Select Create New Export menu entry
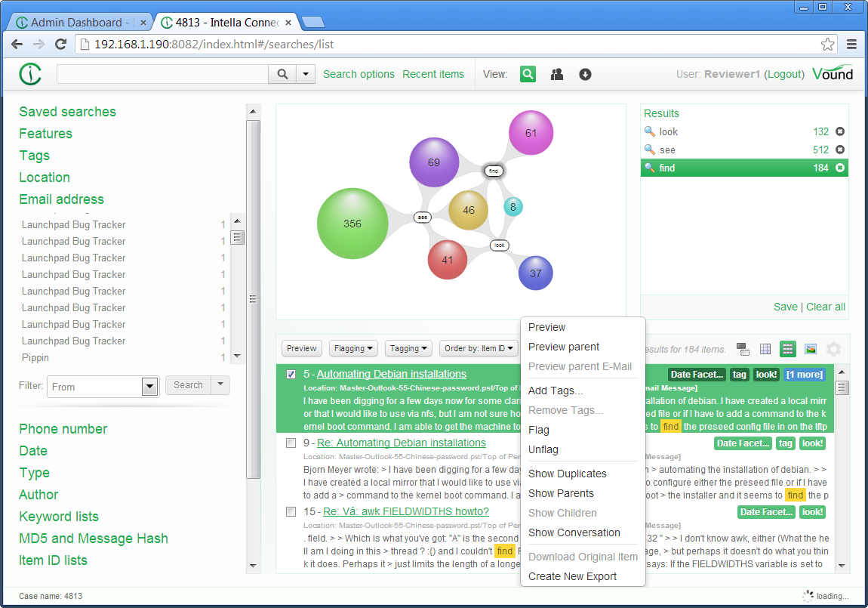Image resolution: width=868 pixels, height=608 pixels. pyautogui.click(x=572, y=576)
